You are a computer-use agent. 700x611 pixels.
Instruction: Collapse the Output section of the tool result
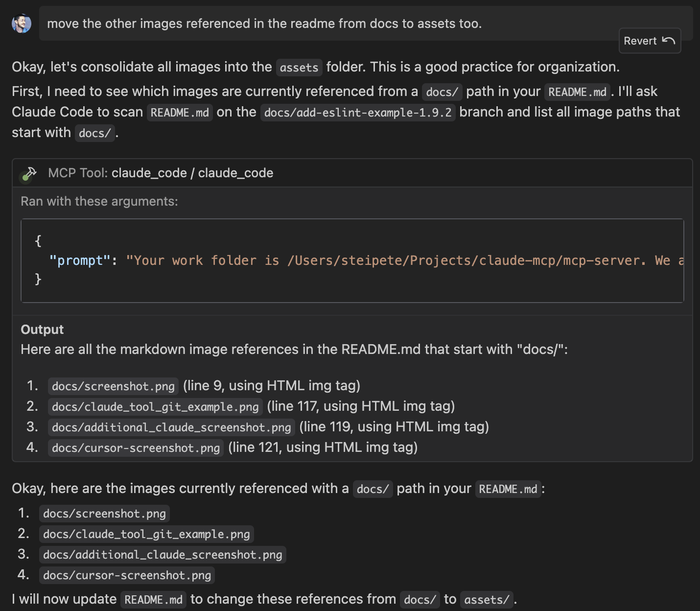(42, 329)
